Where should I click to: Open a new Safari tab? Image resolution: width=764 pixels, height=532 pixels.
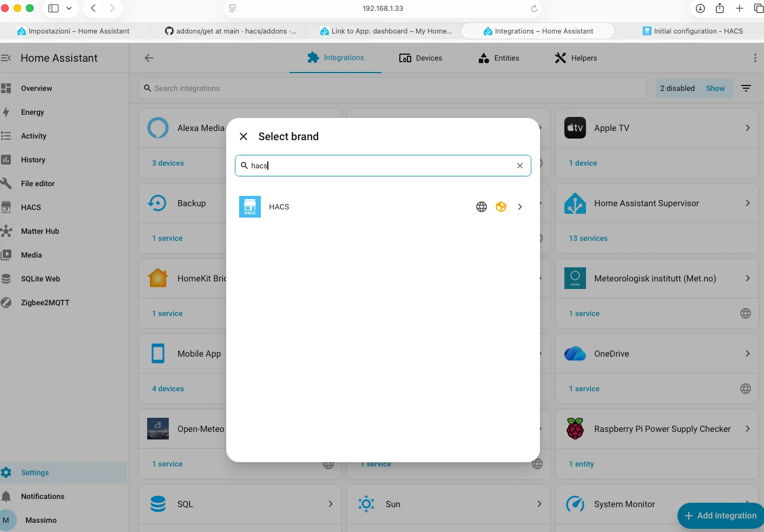(x=739, y=8)
